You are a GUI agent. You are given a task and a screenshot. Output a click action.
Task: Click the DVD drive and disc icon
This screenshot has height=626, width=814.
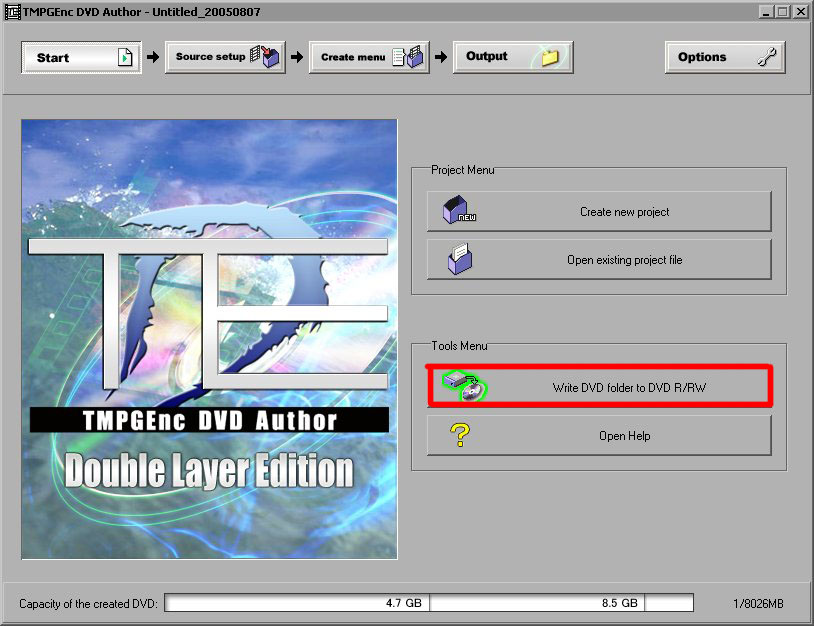click(465, 386)
